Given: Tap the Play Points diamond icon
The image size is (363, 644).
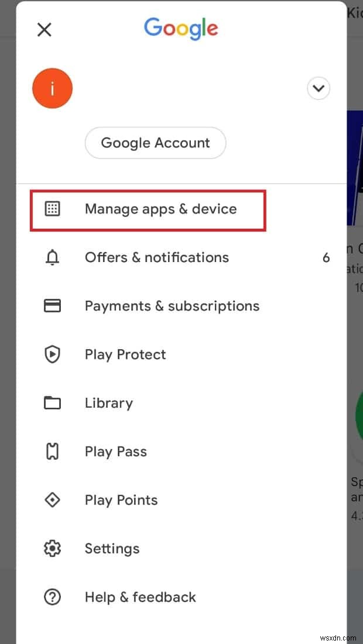Looking at the screenshot, I should (52, 500).
